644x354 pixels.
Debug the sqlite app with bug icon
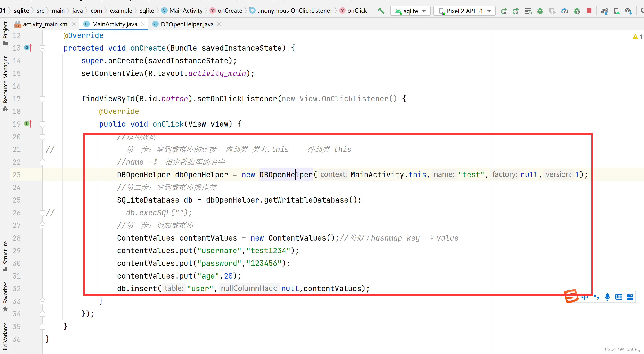pos(540,11)
